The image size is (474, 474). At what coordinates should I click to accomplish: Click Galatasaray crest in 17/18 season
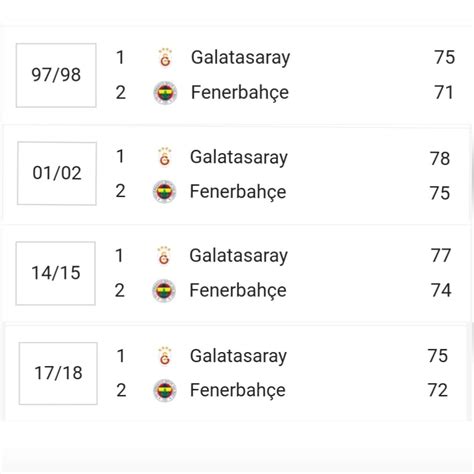[x=165, y=356]
